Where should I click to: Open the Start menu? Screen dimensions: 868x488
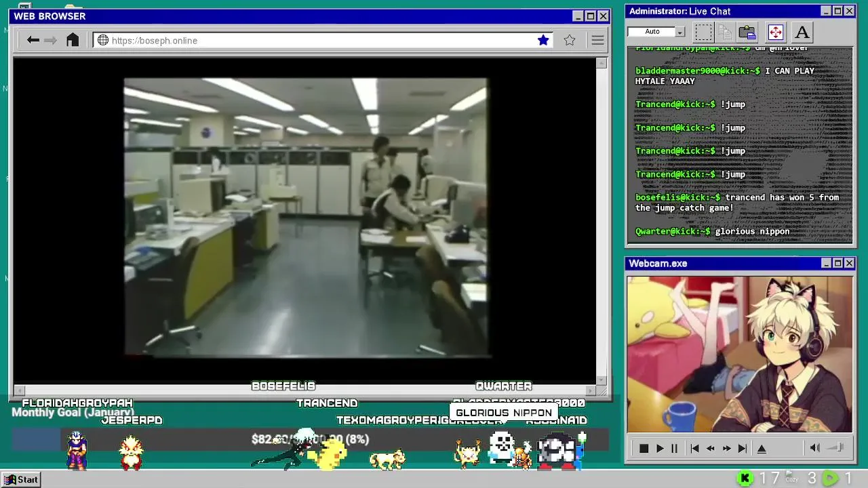pyautogui.click(x=21, y=479)
